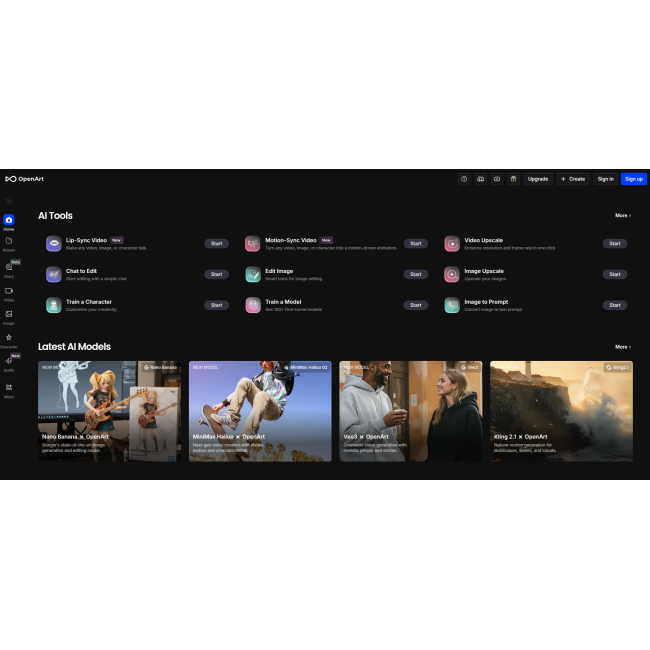Select the Character star icon in sidebar
This screenshot has height=650, width=650.
9,339
